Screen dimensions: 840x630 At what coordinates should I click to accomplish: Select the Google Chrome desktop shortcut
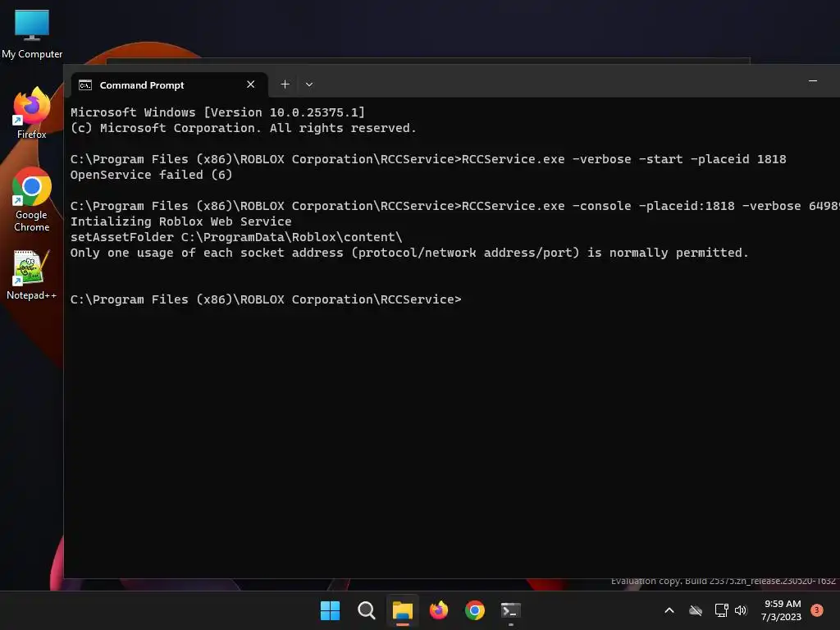[x=32, y=199]
